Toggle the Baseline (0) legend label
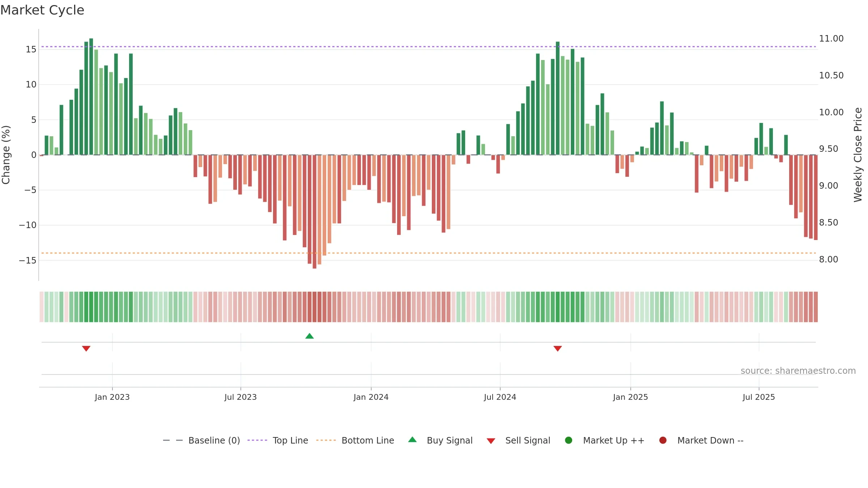The height and width of the screenshot is (488, 868). pyautogui.click(x=214, y=441)
